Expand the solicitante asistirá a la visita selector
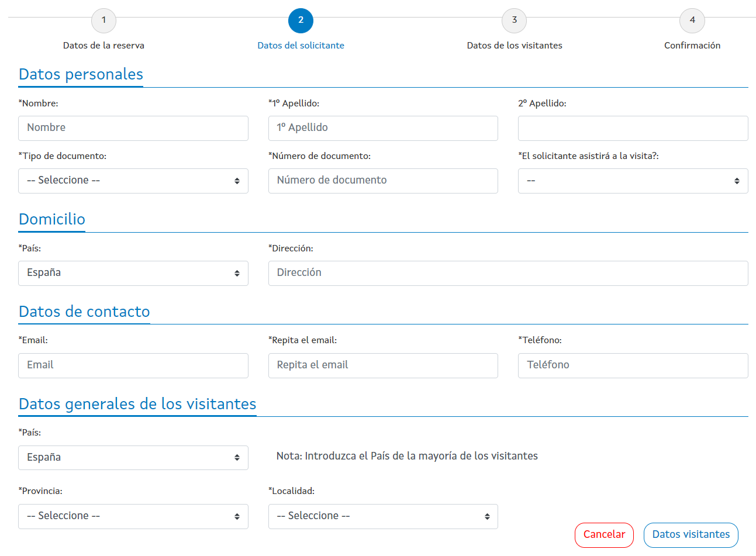 pos(633,181)
